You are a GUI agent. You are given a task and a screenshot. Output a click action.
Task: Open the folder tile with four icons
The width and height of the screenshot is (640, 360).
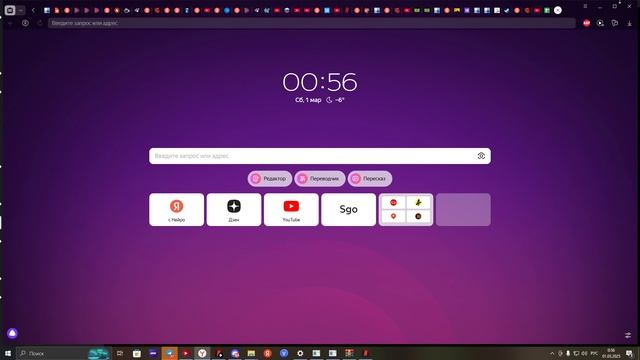[x=406, y=210]
